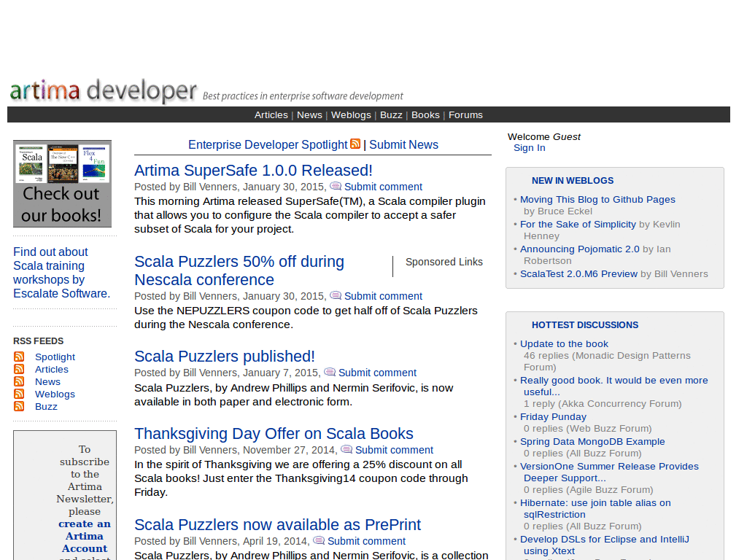Viewport: 747px width, 560px height.
Task: Submit comment on the PrePrint post
Action: pos(366,541)
